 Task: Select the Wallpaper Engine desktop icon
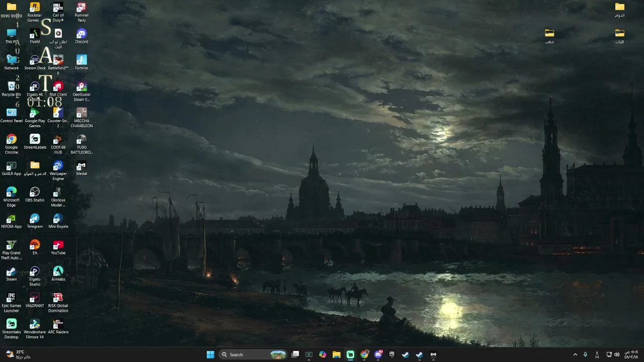[58, 170]
